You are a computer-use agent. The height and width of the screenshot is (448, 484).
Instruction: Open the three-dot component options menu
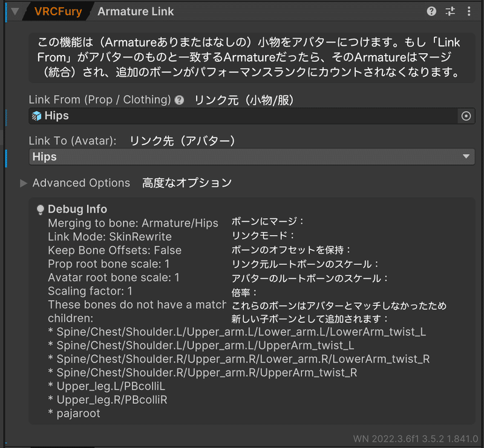[x=469, y=11]
